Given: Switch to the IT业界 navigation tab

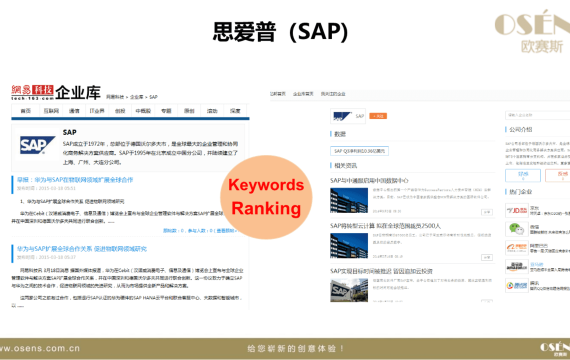Looking at the screenshot, I should pos(97,111).
